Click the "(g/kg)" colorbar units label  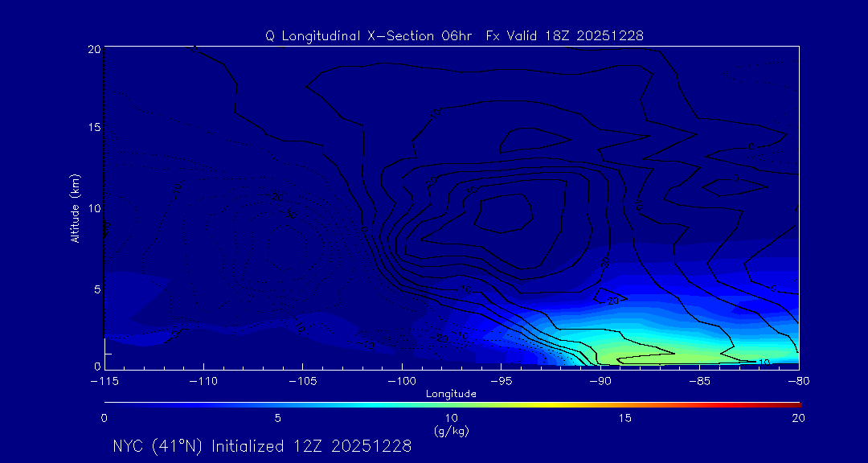point(452,432)
